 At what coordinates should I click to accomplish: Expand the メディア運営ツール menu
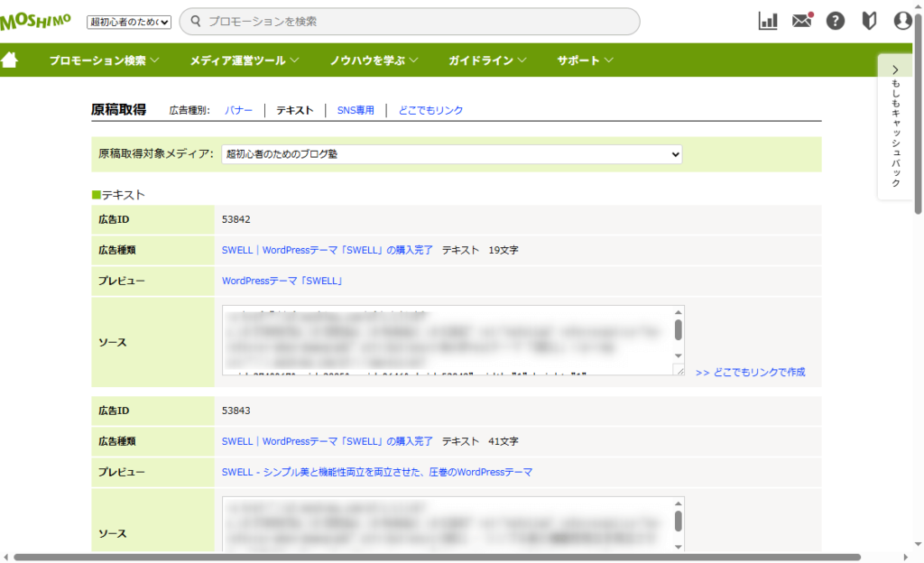point(244,60)
